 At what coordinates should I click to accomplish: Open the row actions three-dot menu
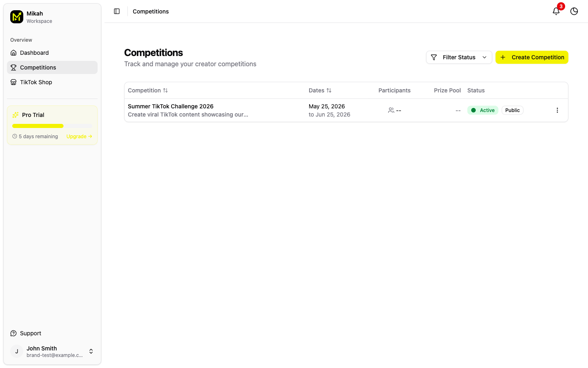[x=557, y=110]
